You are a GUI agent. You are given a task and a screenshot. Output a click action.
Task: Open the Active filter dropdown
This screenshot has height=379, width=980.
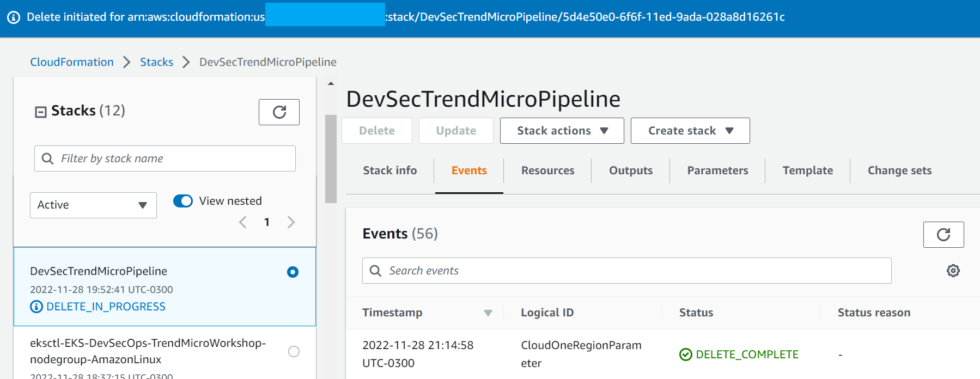pos(93,205)
